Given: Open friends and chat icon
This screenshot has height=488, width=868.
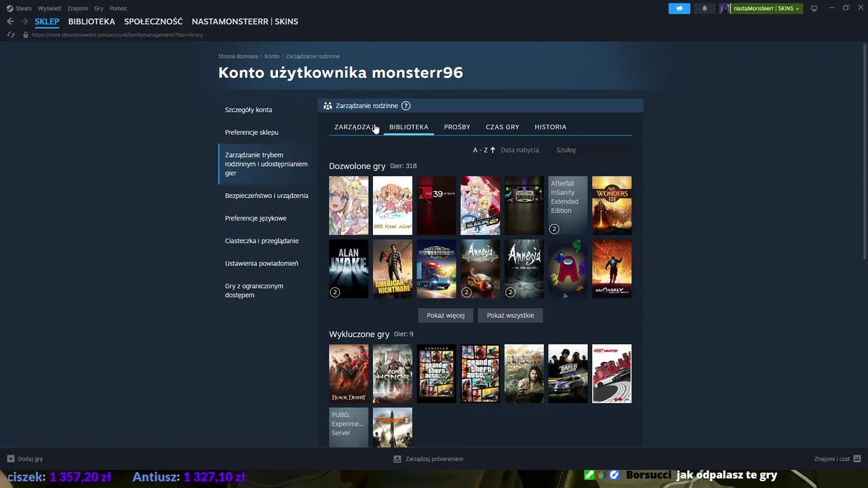Looking at the screenshot, I should coord(857,459).
